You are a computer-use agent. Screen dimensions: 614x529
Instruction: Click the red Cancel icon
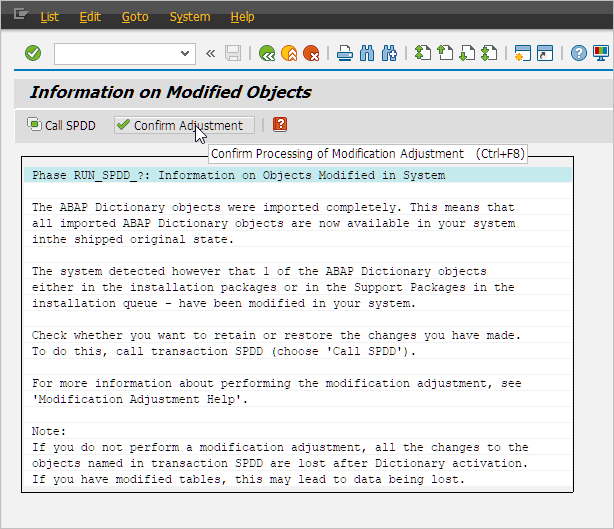pos(311,53)
